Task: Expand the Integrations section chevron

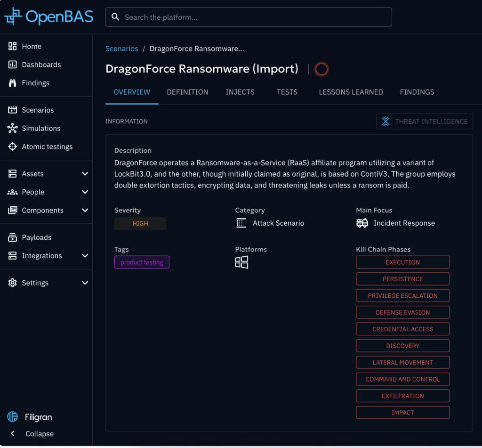Action: click(x=85, y=256)
